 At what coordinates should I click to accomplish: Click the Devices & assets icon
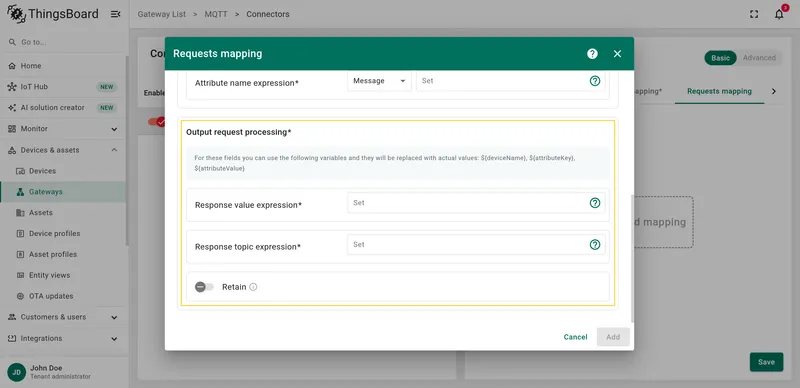point(12,150)
